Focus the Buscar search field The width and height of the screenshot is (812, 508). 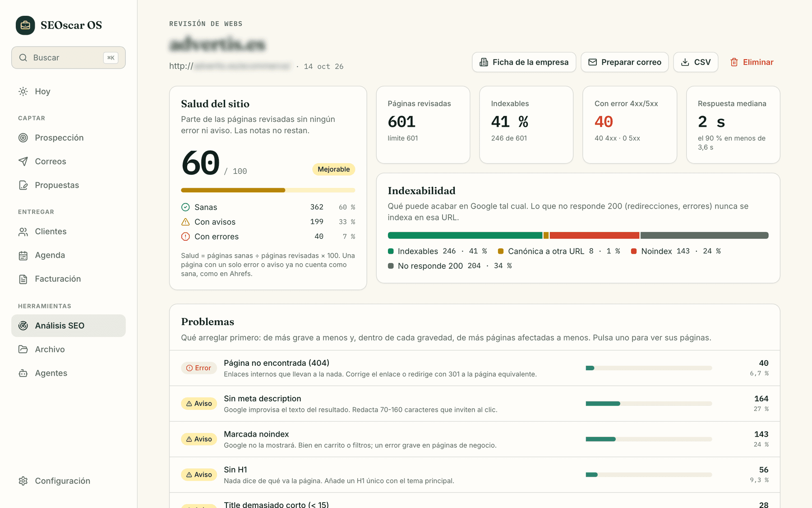[x=69, y=58]
